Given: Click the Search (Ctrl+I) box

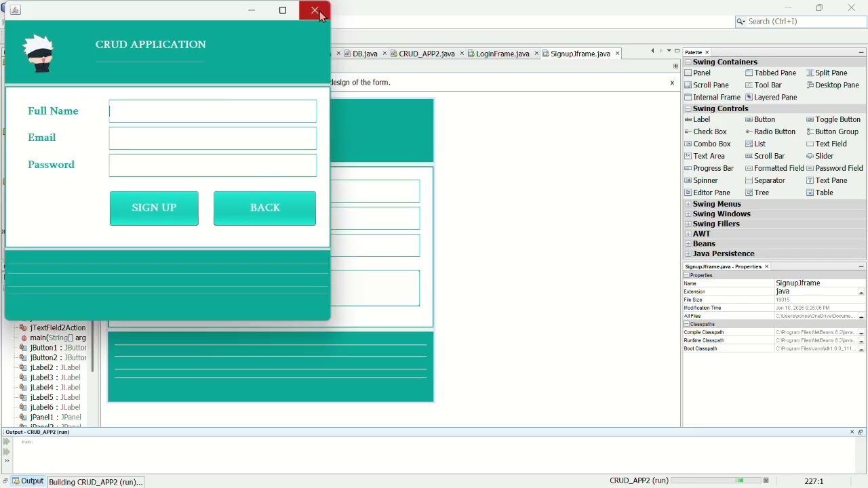Looking at the screenshot, I should tap(802, 22).
